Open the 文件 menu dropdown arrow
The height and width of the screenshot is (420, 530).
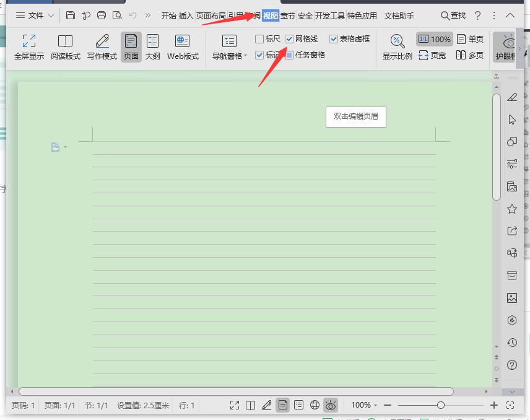pyautogui.click(x=51, y=15)
